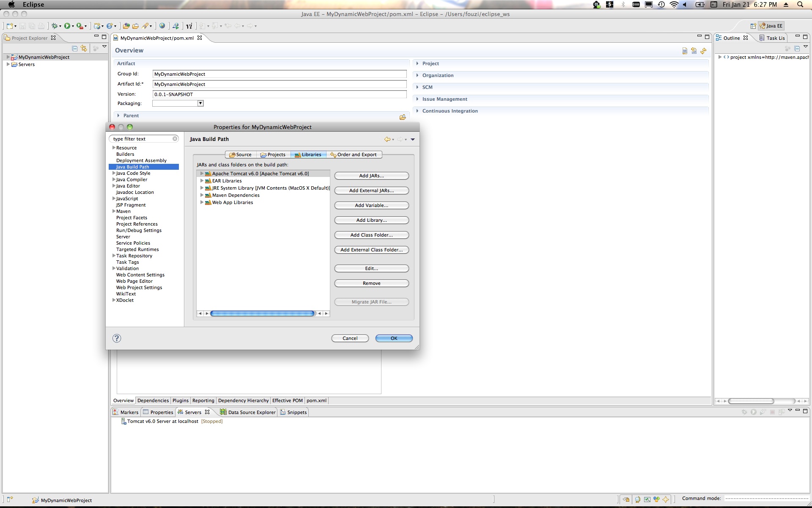
Task: Click the checkmark image status bar icon
Action: [647, 500]
